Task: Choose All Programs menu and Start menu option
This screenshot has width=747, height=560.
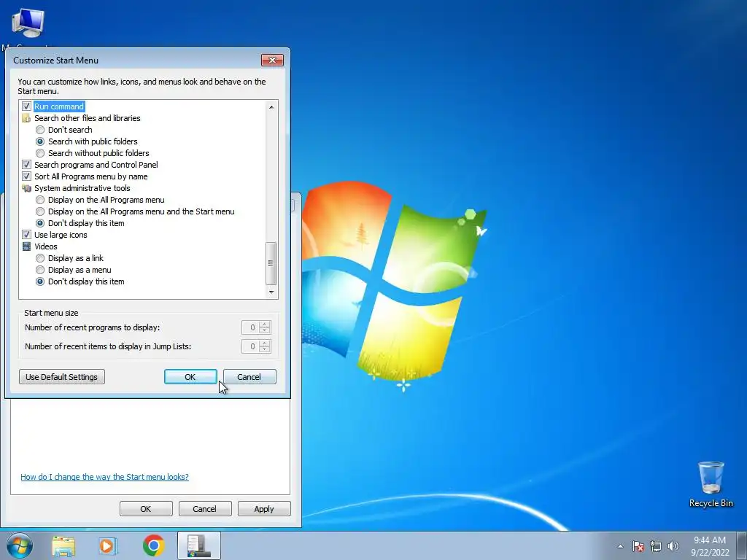Action: pyautogui.click(x=40, y=211)
